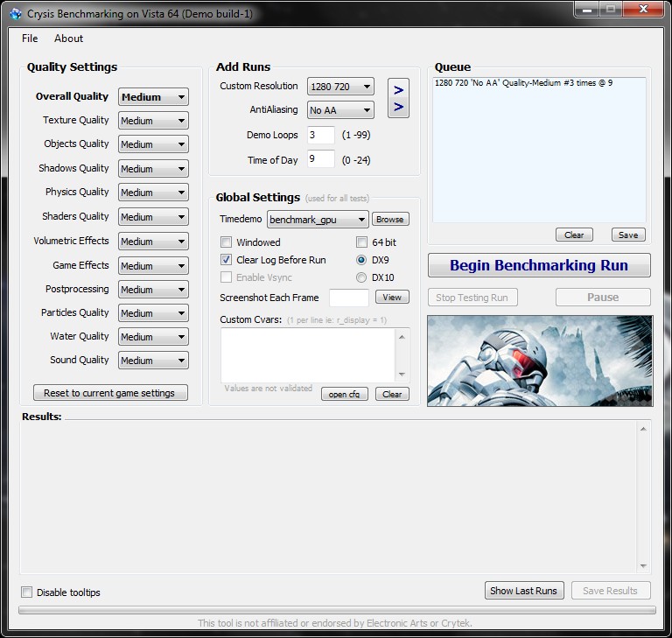672x638 pixels.
Task: Toggle the Windowed checkbox
Action: pyautogui.click(x=226, y=242)
